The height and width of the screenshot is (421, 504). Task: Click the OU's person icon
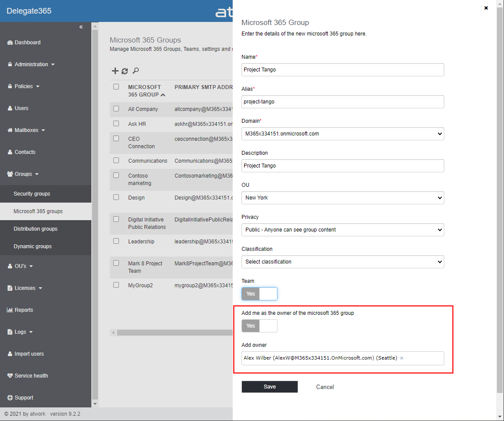10,266
